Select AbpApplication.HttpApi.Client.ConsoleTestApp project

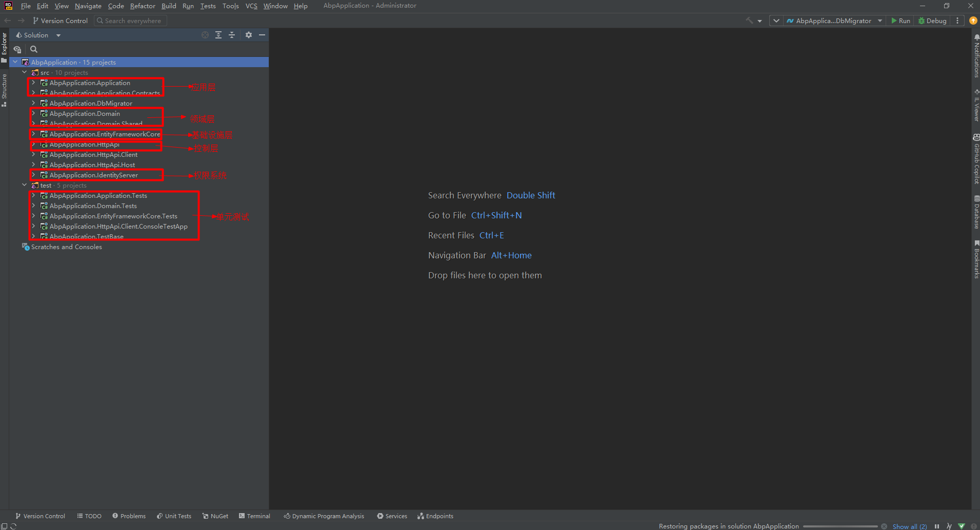tap(118, 226)
